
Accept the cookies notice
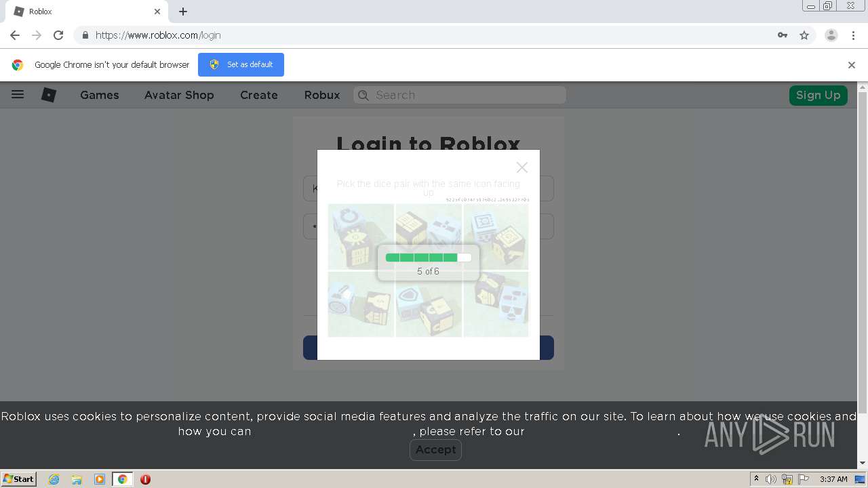pos(435,449)
